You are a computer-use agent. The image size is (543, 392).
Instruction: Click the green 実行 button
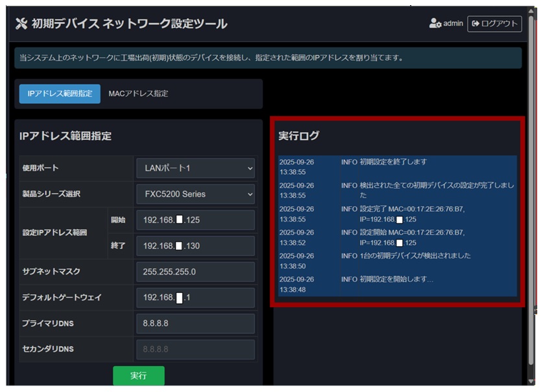pyautogui.click(x=139, y=375)
